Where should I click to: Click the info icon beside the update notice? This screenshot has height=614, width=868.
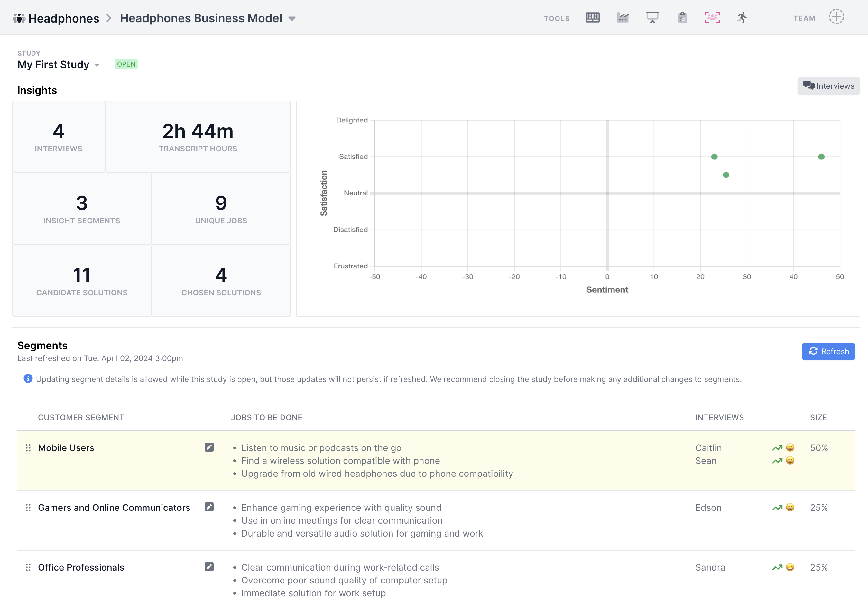tap(28, 378)
